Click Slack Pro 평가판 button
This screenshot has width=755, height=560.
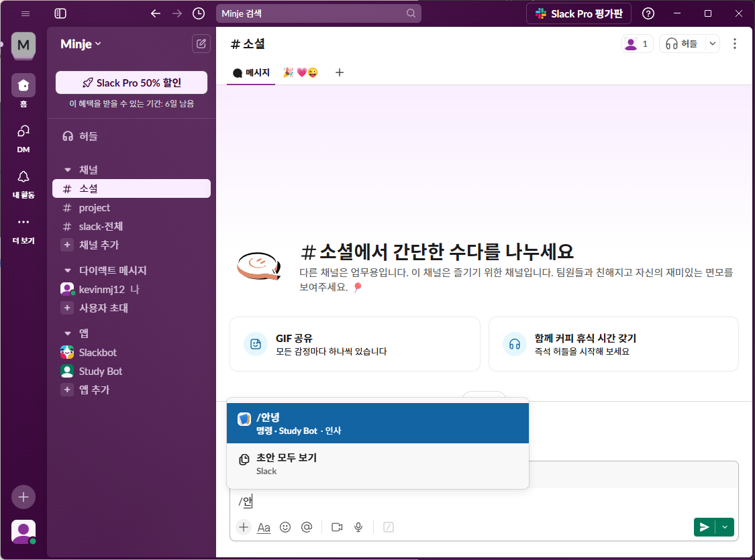point(579,13)
